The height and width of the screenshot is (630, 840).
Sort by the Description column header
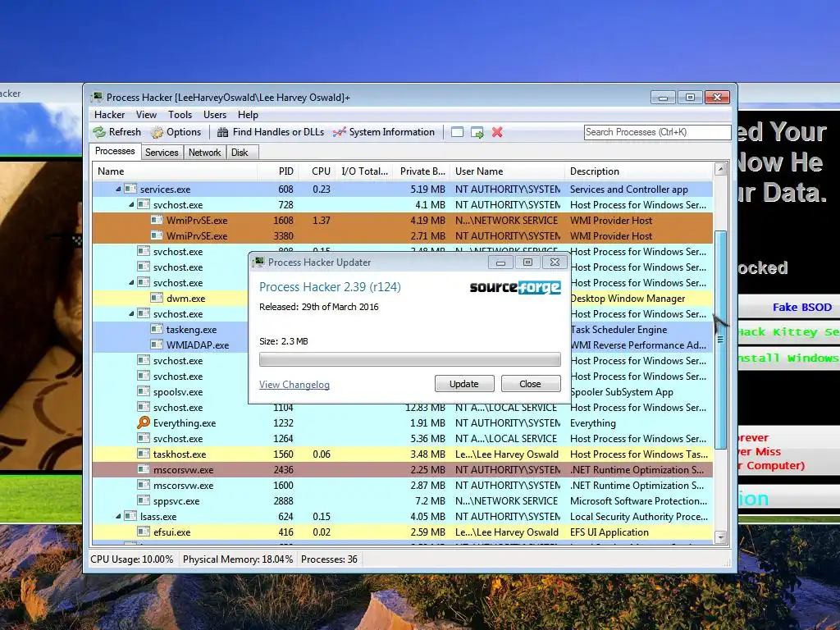pyautogui.click(x=638, y=171)
